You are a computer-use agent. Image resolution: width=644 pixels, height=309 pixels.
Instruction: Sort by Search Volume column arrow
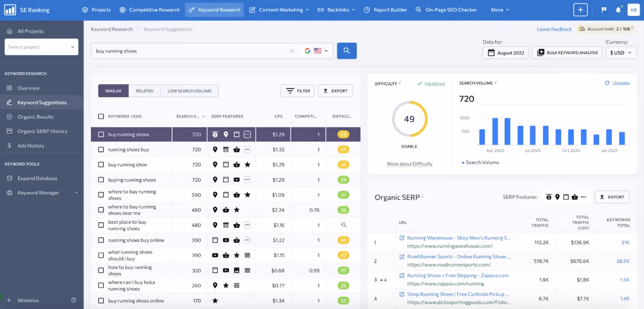(203, 116)
